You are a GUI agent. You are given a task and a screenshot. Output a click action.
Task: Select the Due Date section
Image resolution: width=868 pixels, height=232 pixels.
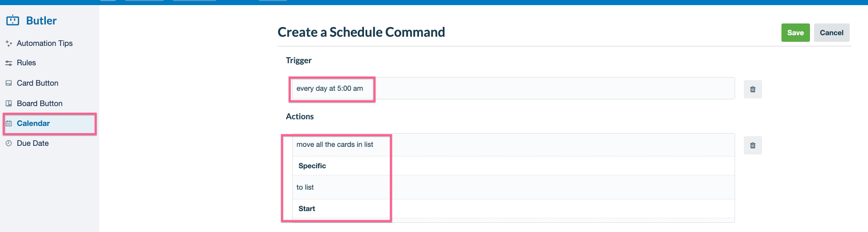pos(33,143)
